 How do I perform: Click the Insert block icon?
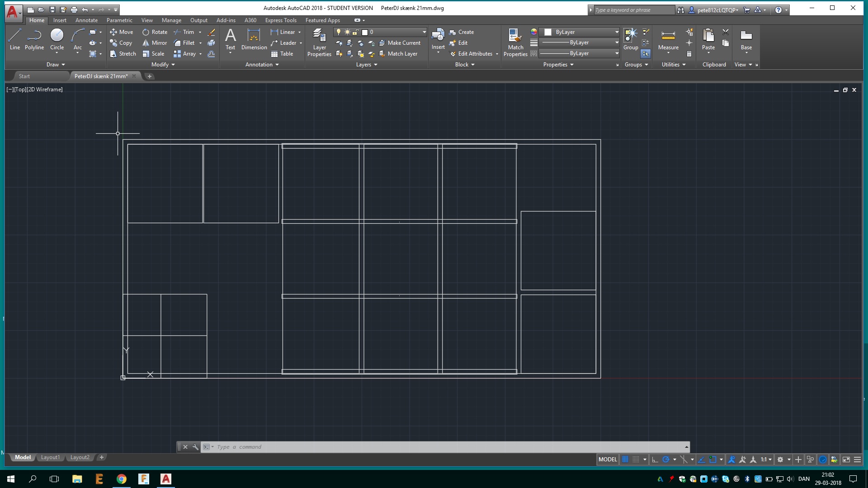pyautogui.click(x=438, y=38)
